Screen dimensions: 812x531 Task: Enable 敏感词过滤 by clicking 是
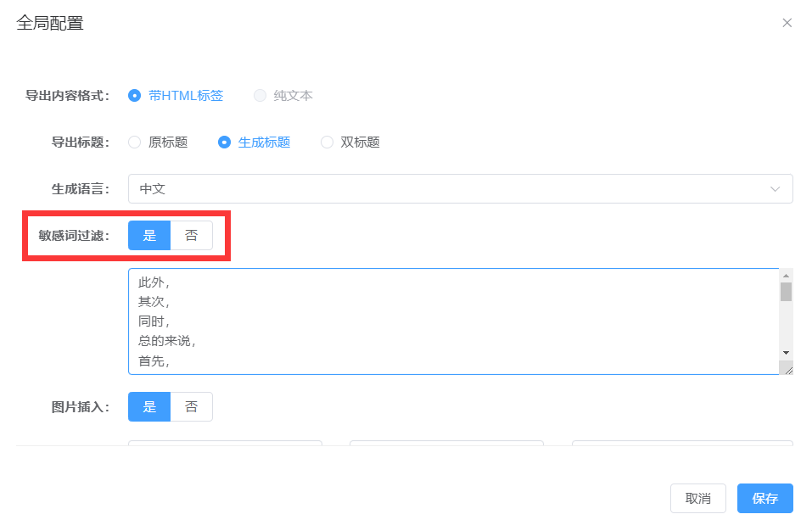(x=149, y=236)
